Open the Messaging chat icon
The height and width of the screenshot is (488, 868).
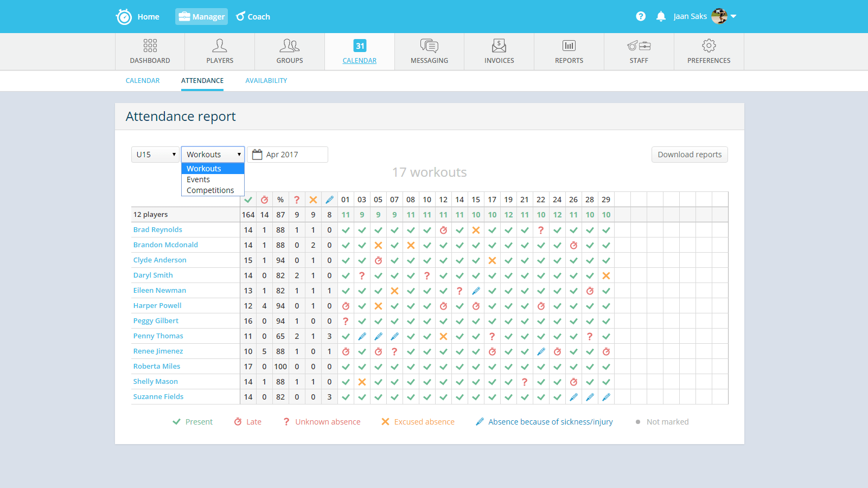[429, 46]
